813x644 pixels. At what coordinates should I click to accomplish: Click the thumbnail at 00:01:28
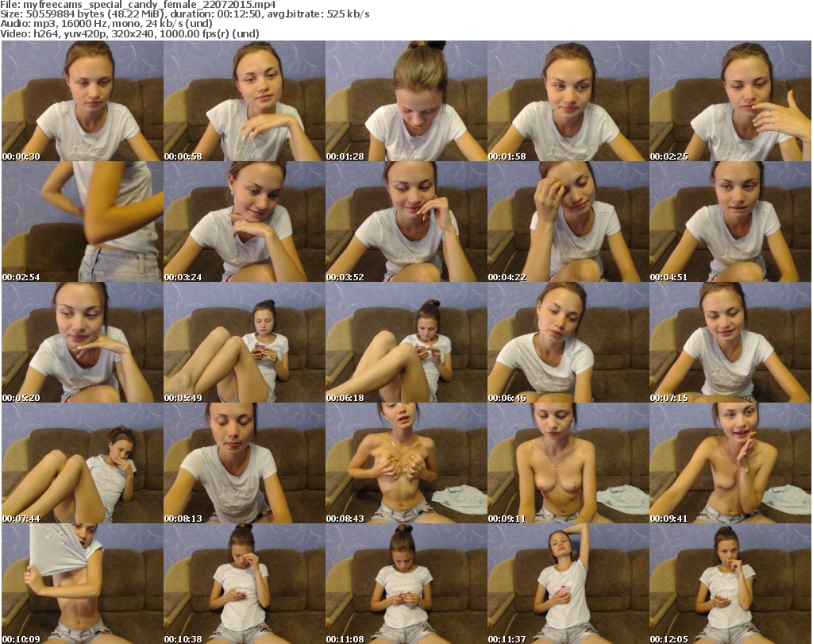(406, 101)
